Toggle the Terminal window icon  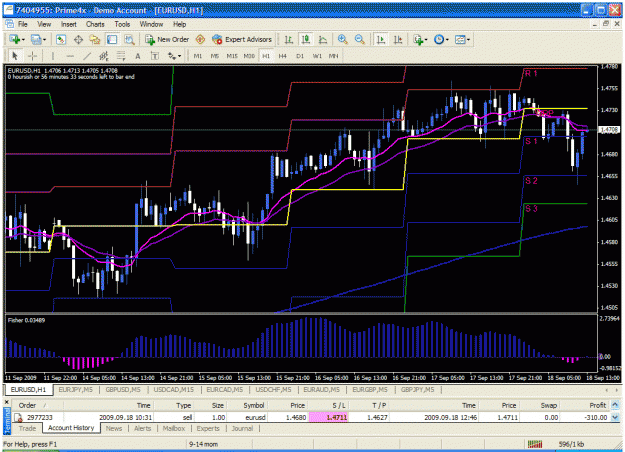point(112,39)
